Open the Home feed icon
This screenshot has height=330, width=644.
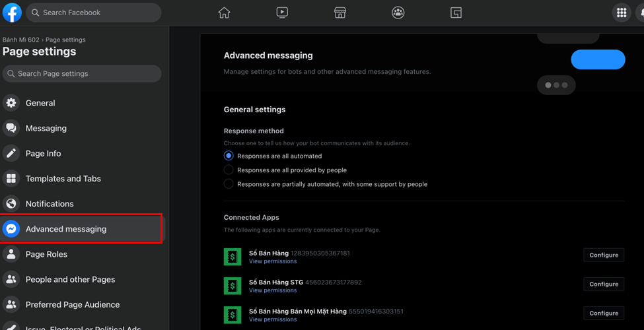coord(225,13)
